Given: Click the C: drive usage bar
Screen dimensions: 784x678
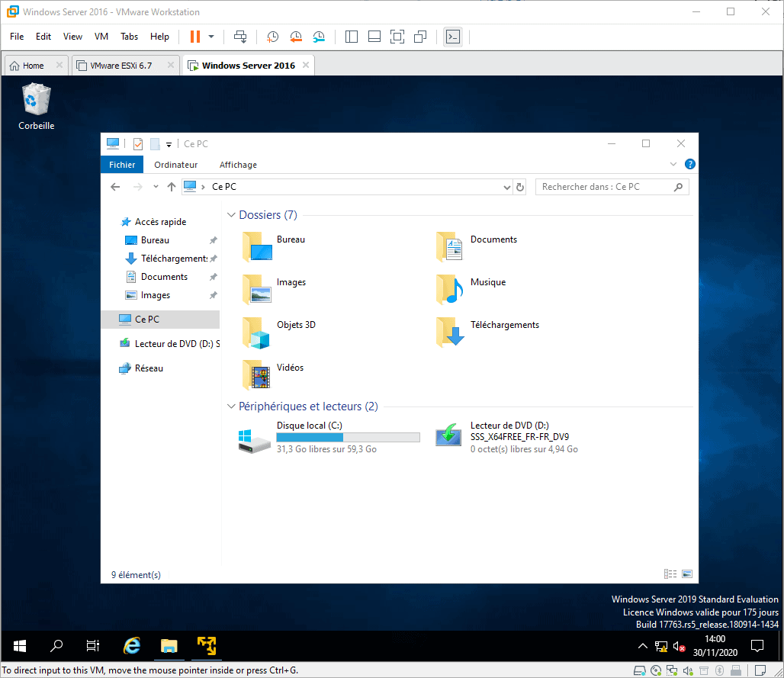Looking at the screenshot, I should click(348, 438).
